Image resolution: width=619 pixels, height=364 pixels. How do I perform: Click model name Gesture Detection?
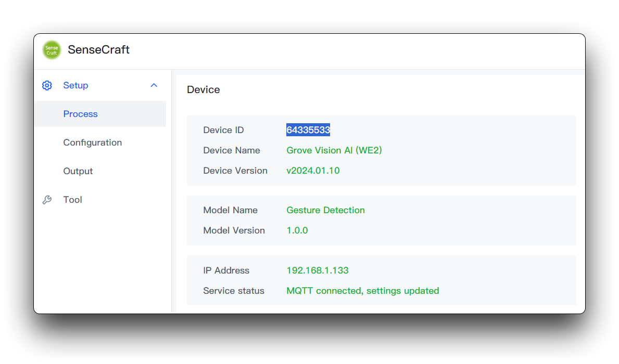(326, 210)
